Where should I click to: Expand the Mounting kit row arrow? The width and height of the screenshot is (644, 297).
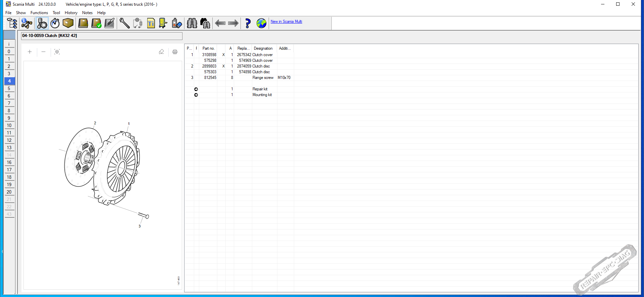[196, 95]
